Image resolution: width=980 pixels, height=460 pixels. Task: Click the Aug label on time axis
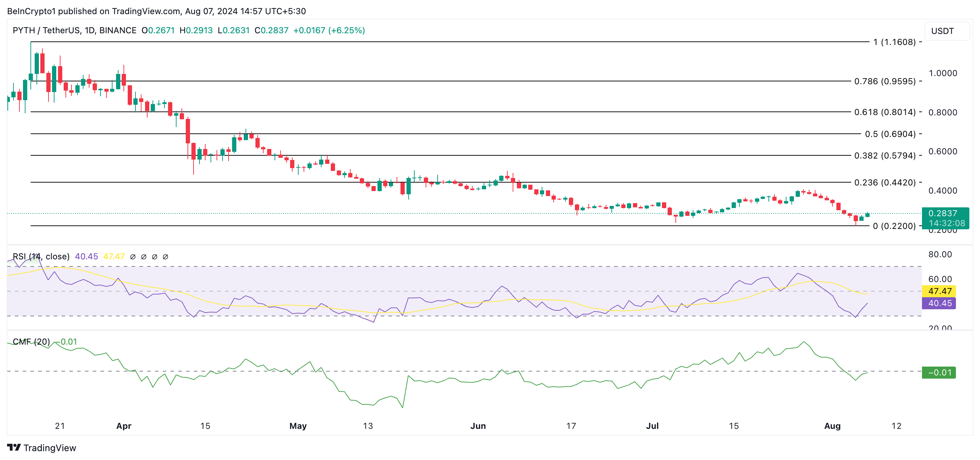pos(832,426)
